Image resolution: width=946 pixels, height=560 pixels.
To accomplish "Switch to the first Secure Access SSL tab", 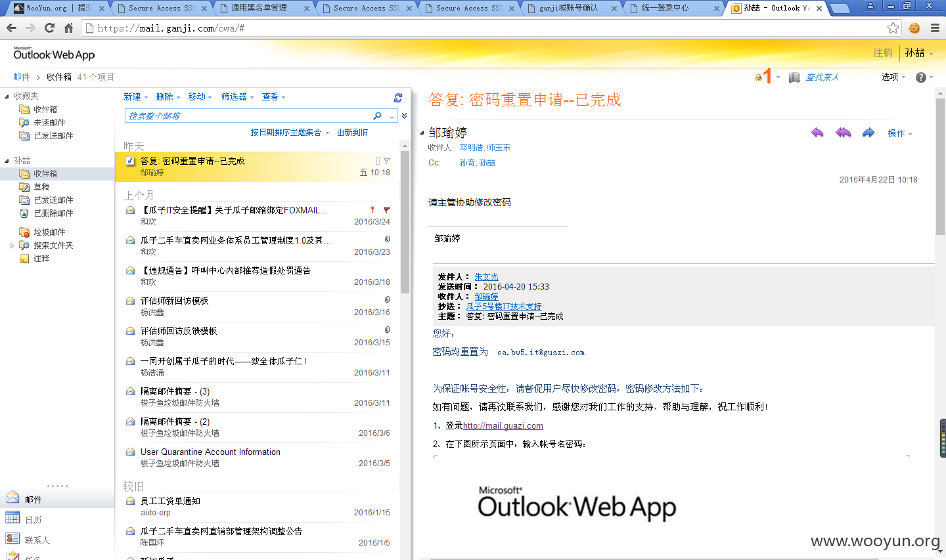I will [x=161, y=8].
